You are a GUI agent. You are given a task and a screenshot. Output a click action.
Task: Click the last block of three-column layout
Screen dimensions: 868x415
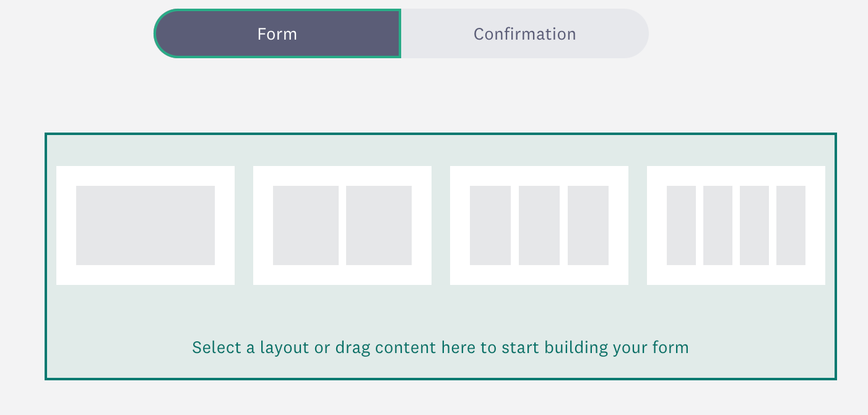(588, 225)
